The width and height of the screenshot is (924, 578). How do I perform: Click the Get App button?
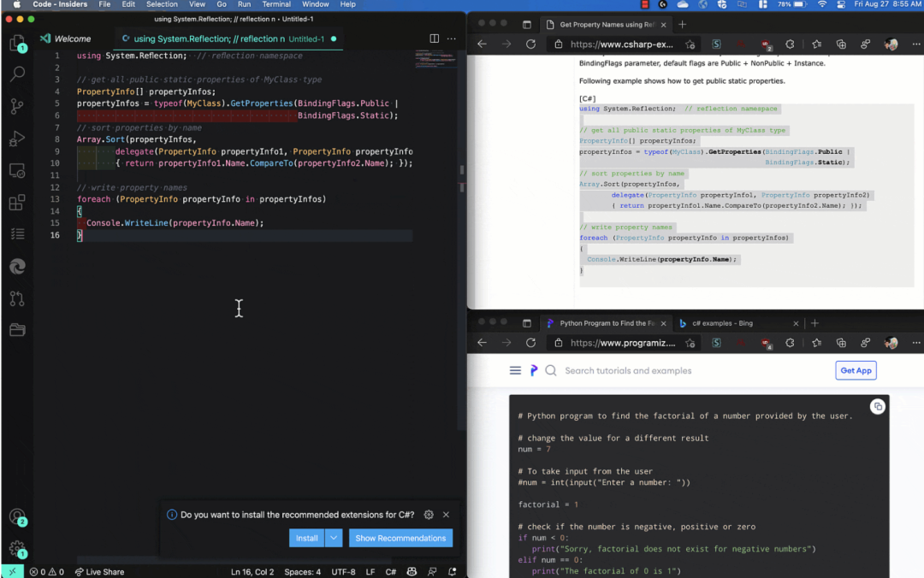point(856,370)
